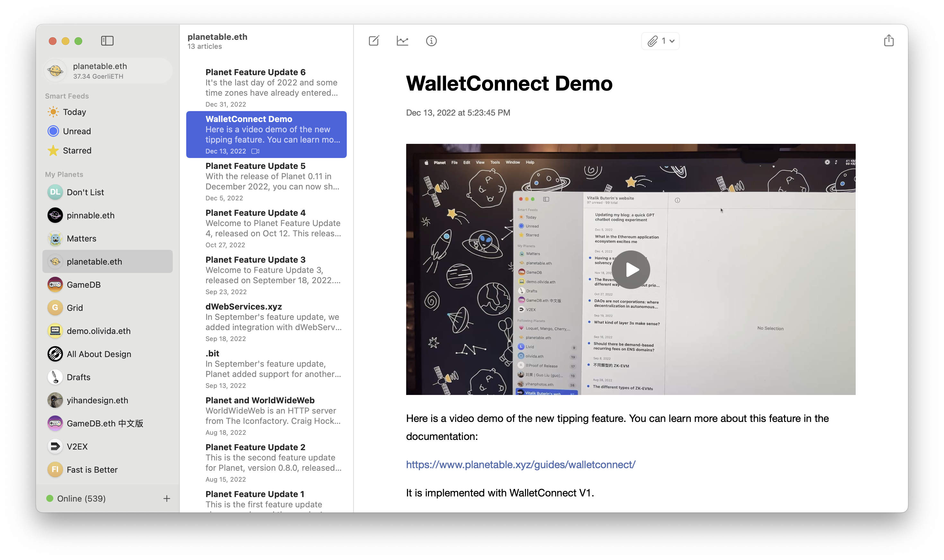Open the planetable.xyz walletconnect guide link
This screenshot has width=944, height=560.
point(520,465)
